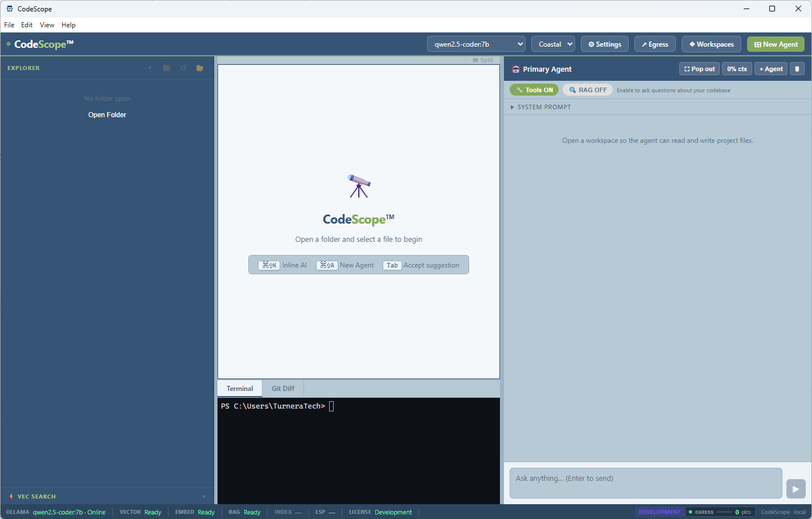Click the Tab Accept suggestion hint
This screenshot has width=812, height=519.
pyautogui.click(x=421, y=265)
